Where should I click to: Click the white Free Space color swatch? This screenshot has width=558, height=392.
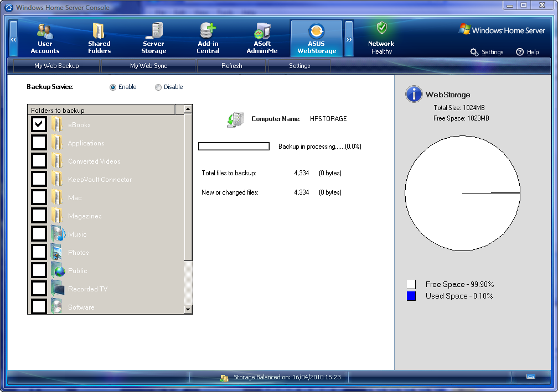[x=411, y=284]
